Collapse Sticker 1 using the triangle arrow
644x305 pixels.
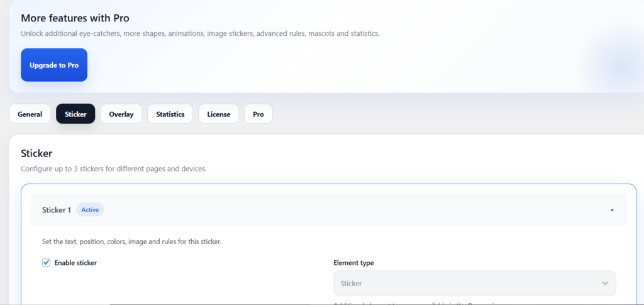point(612,209)
